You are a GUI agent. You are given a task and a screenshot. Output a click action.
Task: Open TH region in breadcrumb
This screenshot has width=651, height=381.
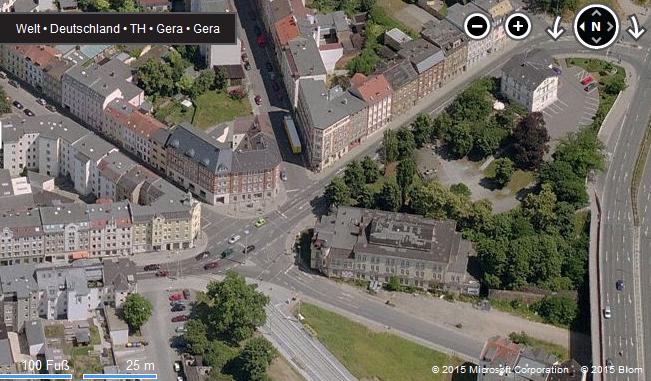pos(138,29)
